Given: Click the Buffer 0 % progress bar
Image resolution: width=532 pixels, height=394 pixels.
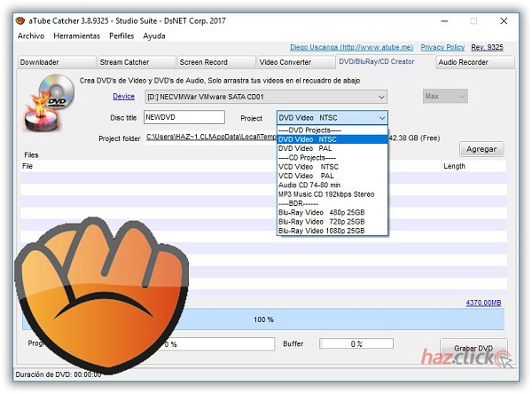Looking at the screenshot, I should coord(356,343).
